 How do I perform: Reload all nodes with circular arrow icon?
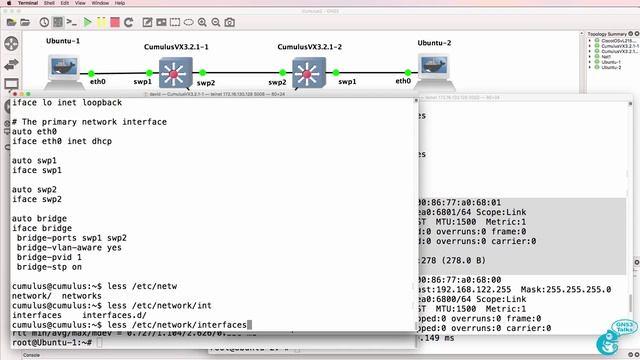point(129,22)
